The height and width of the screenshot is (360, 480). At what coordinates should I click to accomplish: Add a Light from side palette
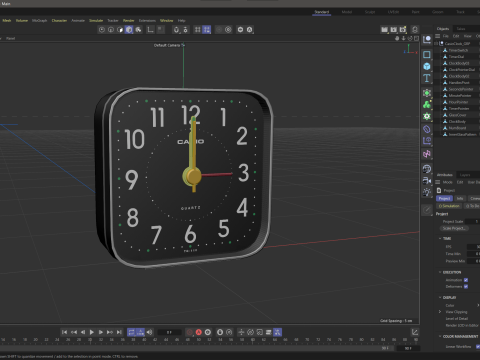pyautogui.click(x=427, y=192)
